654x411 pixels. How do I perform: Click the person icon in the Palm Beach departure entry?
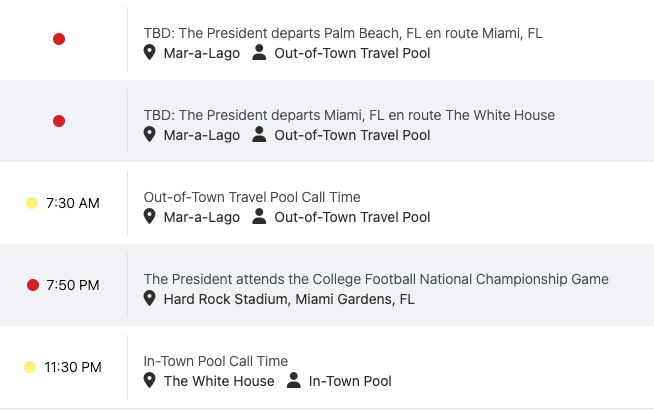coord(260,53)
